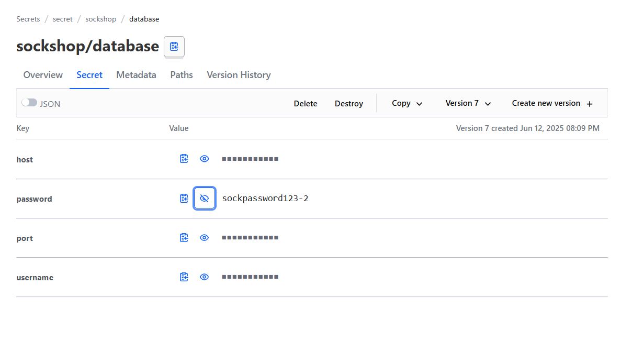Copy the username key value

click(184, 277)
